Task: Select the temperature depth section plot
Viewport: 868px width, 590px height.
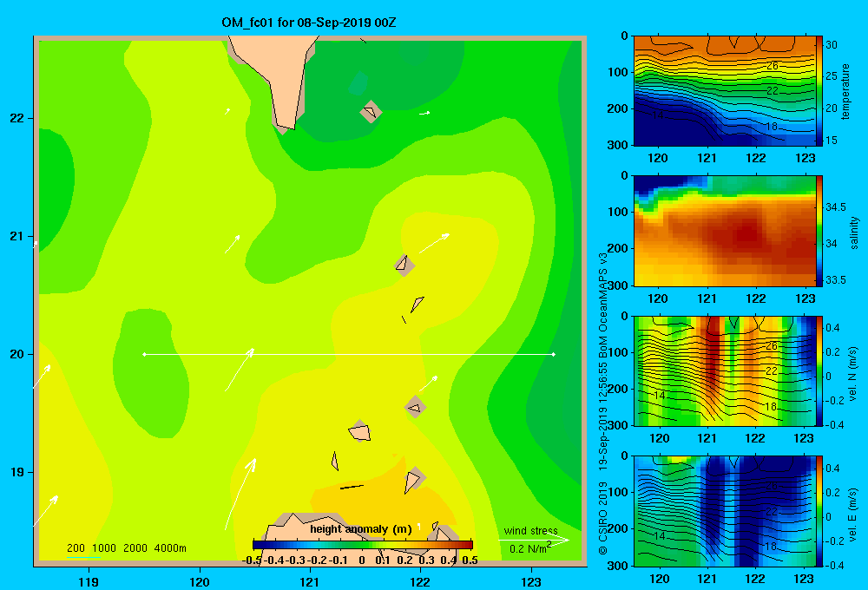Action: (724, 91)
